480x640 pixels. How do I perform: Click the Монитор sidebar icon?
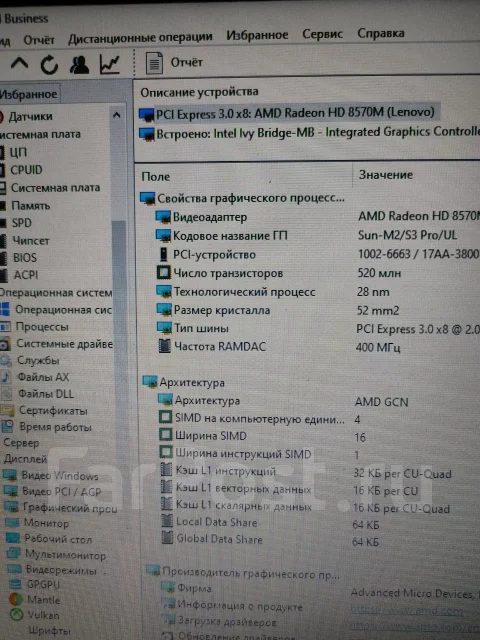[12, 523]
